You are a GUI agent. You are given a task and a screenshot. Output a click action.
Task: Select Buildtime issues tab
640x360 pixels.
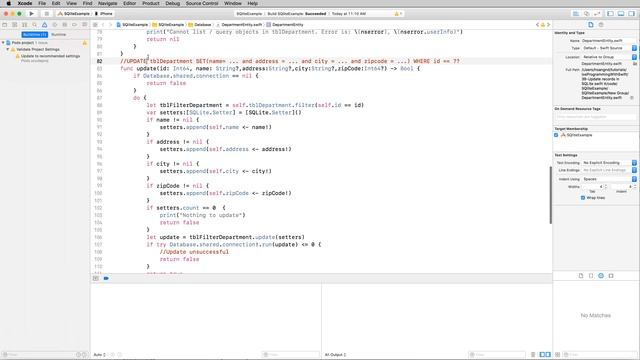point(35,35)
